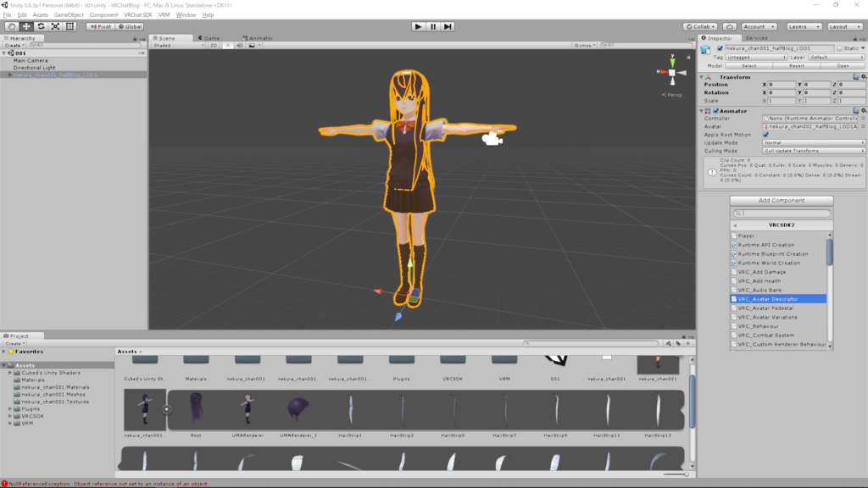868x488 pixels.
Task: Open the Gizmos dropdown
Action: (x=585, y=46)
